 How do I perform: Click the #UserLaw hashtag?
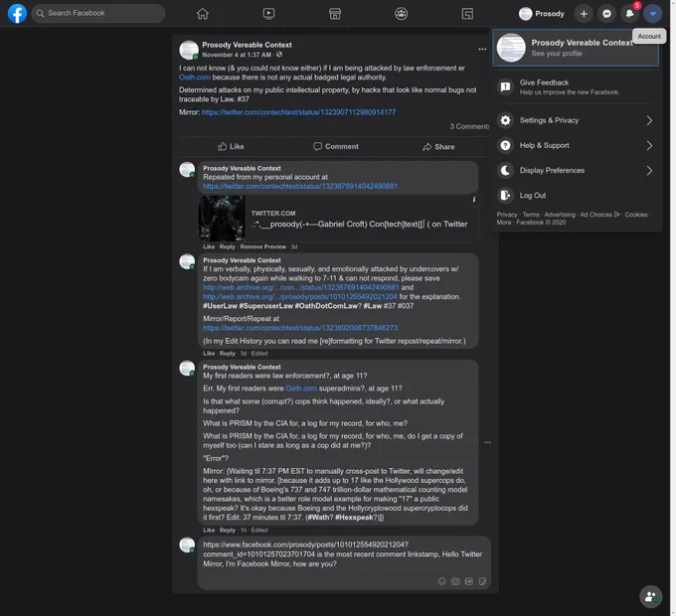pyautogui.click(x=220, y=306)
